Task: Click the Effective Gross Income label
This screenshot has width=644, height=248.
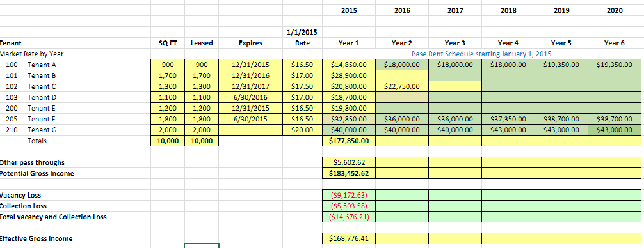Action: tap(36, 238)
